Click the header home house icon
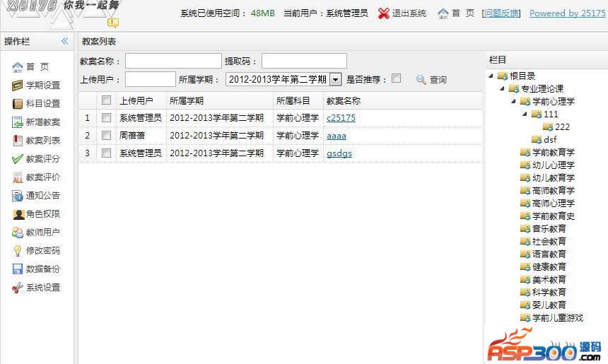This screenshot has height=364, width=608. click(x=443, y=13)
